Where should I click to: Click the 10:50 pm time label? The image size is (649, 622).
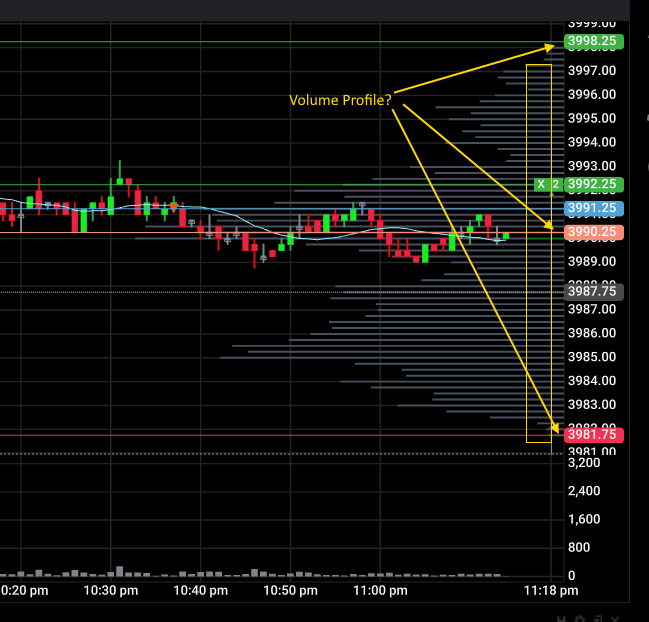pyautogui.click(x=291, y=591)
